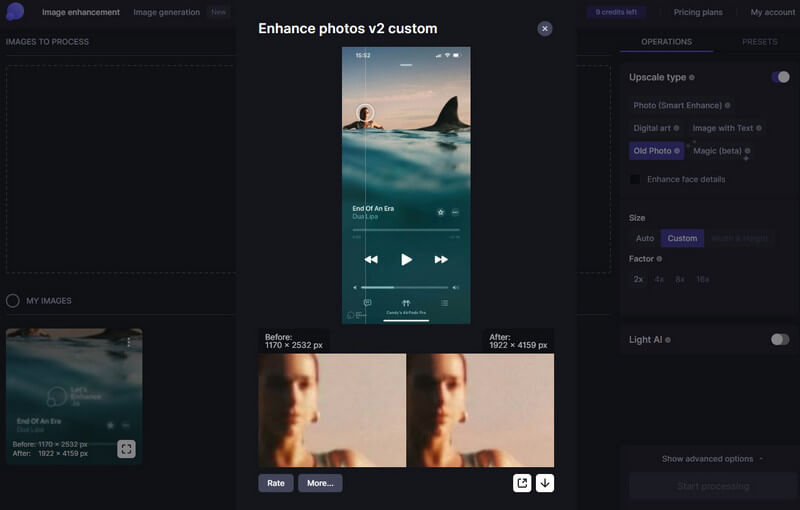Check the Enhance face details checkbox
The image size is (800, 510).
pos(635,180)
